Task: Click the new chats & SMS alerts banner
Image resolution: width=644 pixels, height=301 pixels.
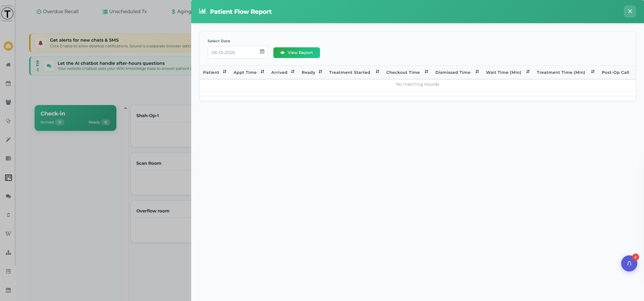Action: coord(110,43)
